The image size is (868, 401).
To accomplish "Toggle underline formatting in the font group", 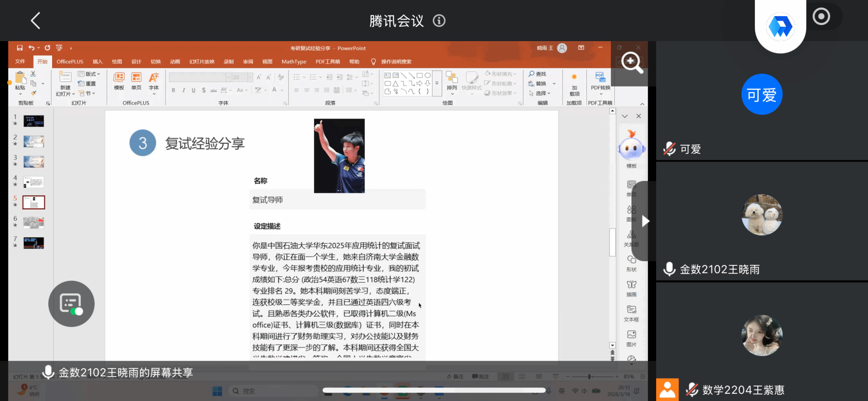I will pos(193,90).
